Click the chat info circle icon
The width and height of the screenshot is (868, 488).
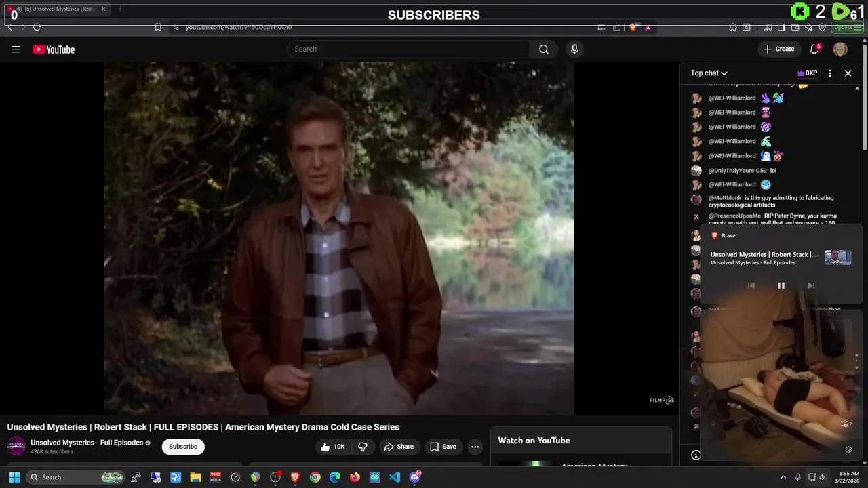[695, 455]
